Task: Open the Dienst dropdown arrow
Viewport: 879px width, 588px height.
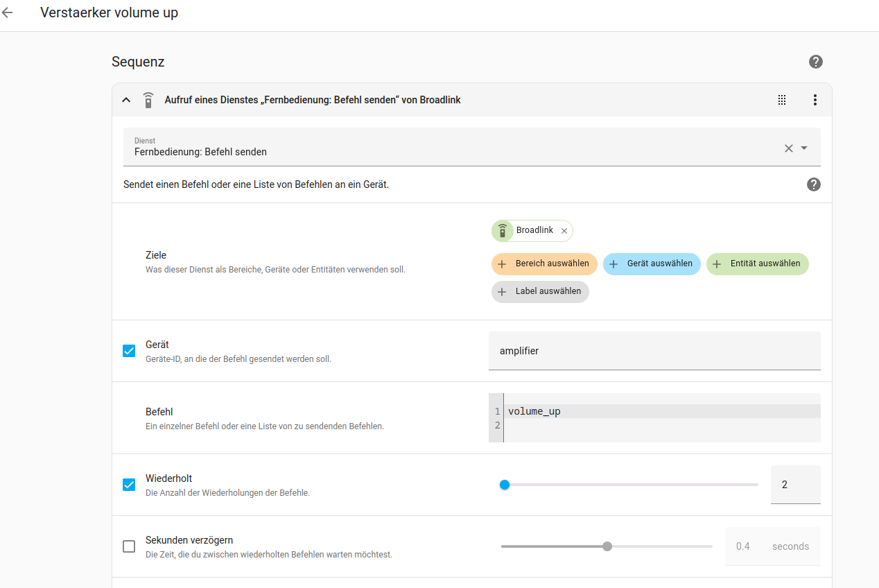Action: (804, 148)
